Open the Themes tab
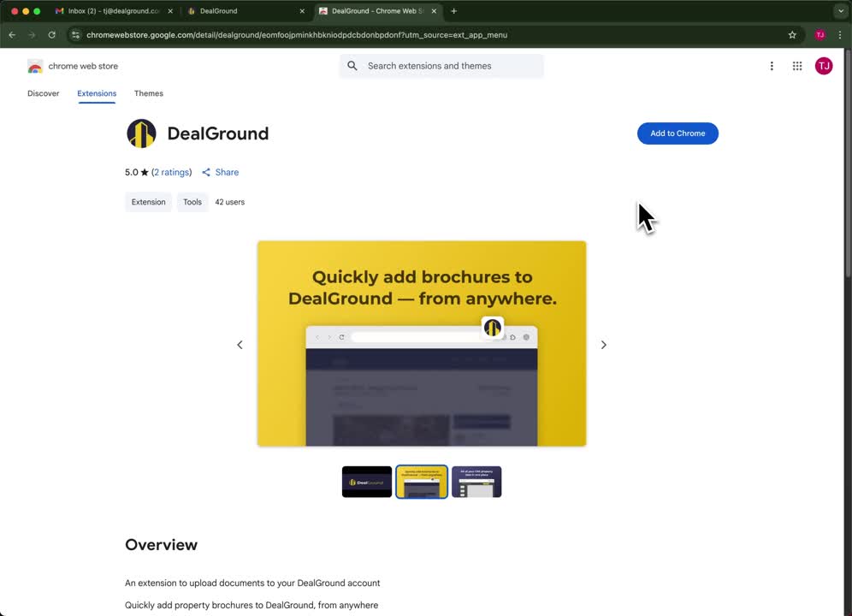The height and width of the screenshot is (616, 852). pyautogui.click(x=148, y=93)
